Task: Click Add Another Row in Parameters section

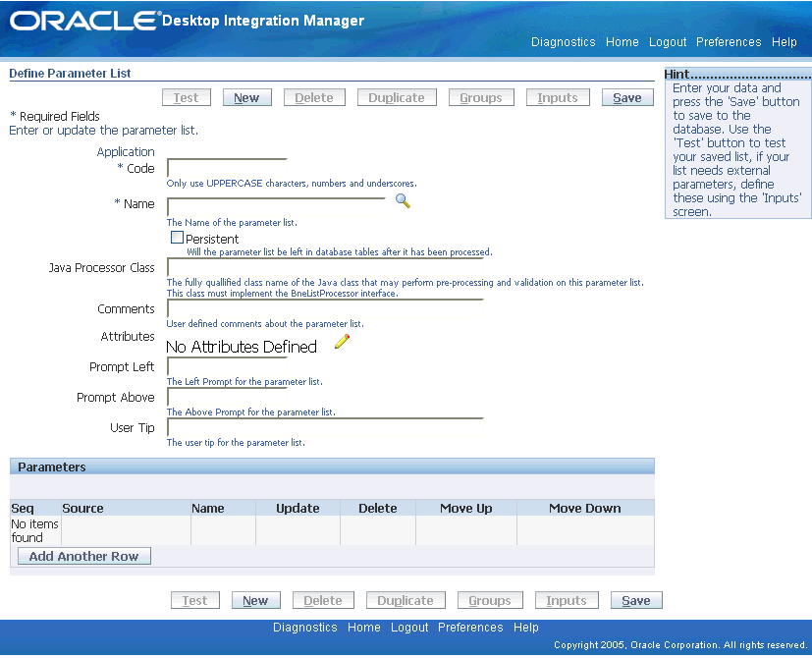Action: point(83,556)
